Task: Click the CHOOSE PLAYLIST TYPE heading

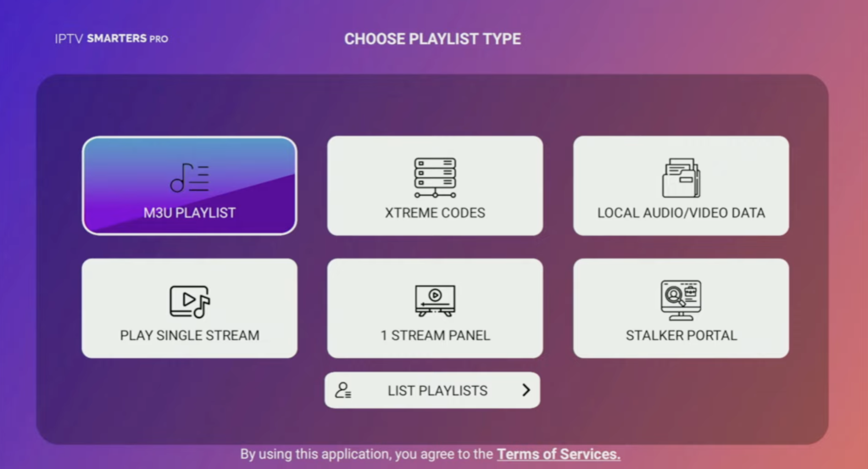Action: [x=432, y=39]
